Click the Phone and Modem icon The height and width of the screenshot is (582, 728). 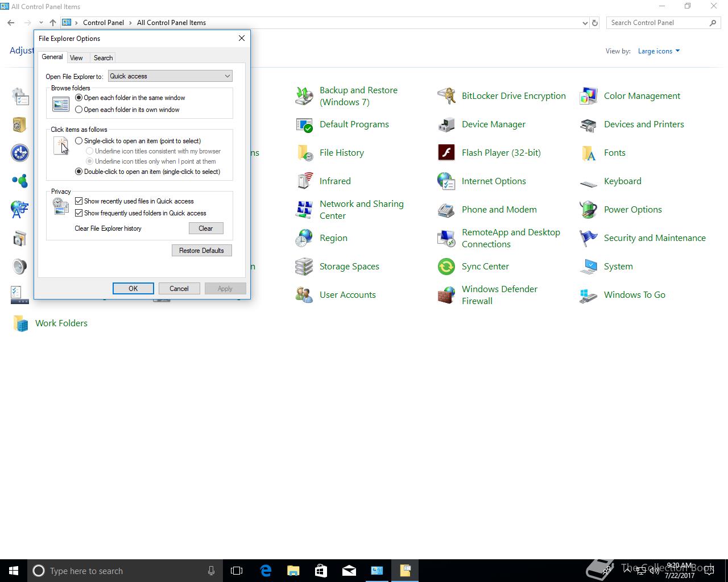click(446, 210)
